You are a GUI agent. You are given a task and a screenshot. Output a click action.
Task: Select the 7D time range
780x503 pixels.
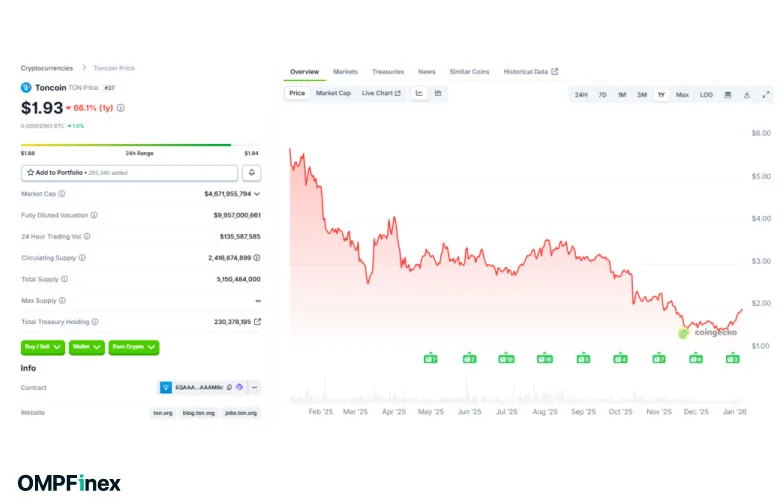602,95
